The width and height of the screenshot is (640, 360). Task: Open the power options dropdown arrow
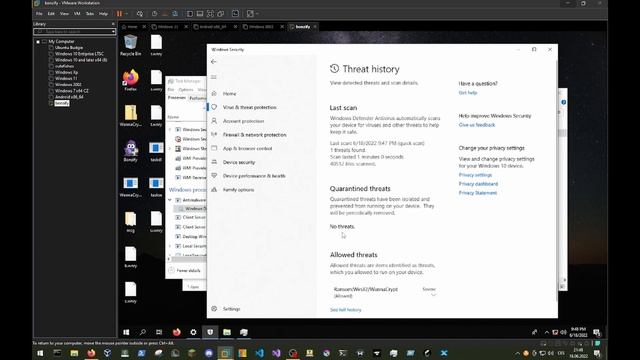126,14
